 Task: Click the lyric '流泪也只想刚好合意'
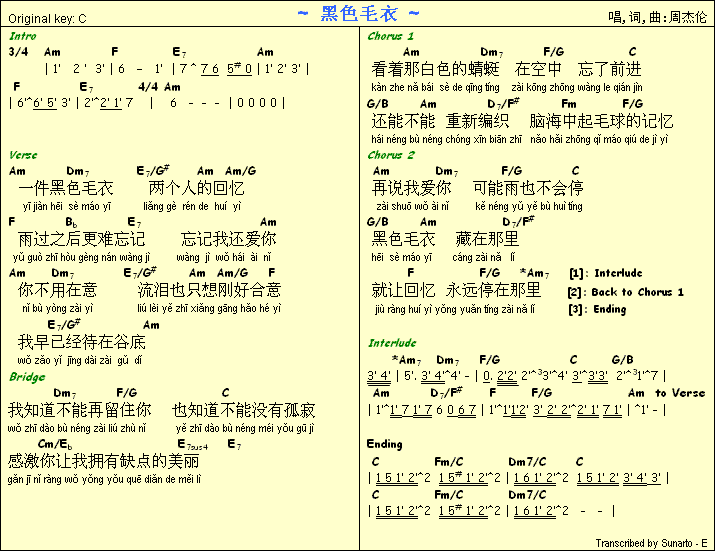tap(209, 290)
